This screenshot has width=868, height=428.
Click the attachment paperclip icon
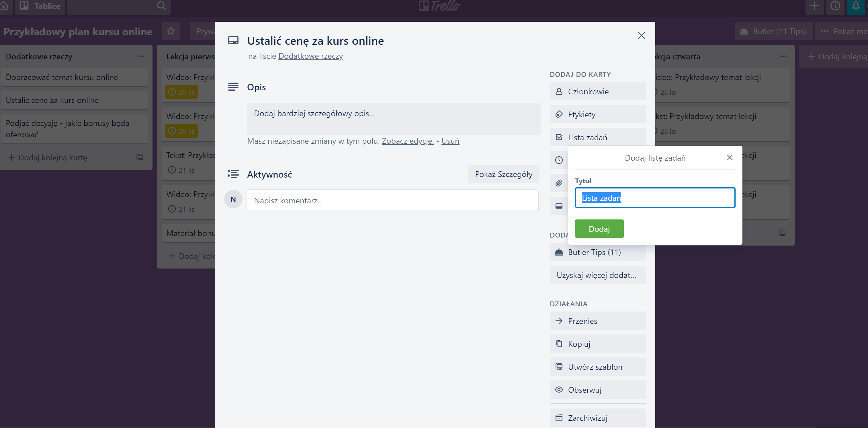pos(559,183)
